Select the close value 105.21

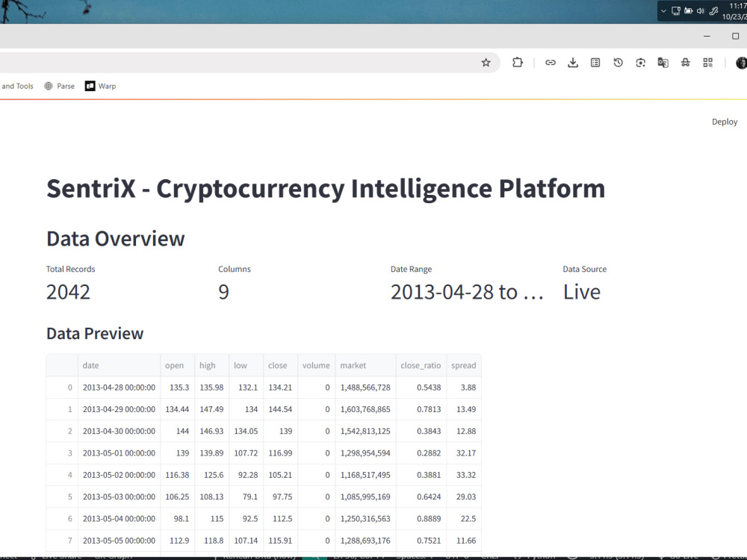click(x=280, y=475)
